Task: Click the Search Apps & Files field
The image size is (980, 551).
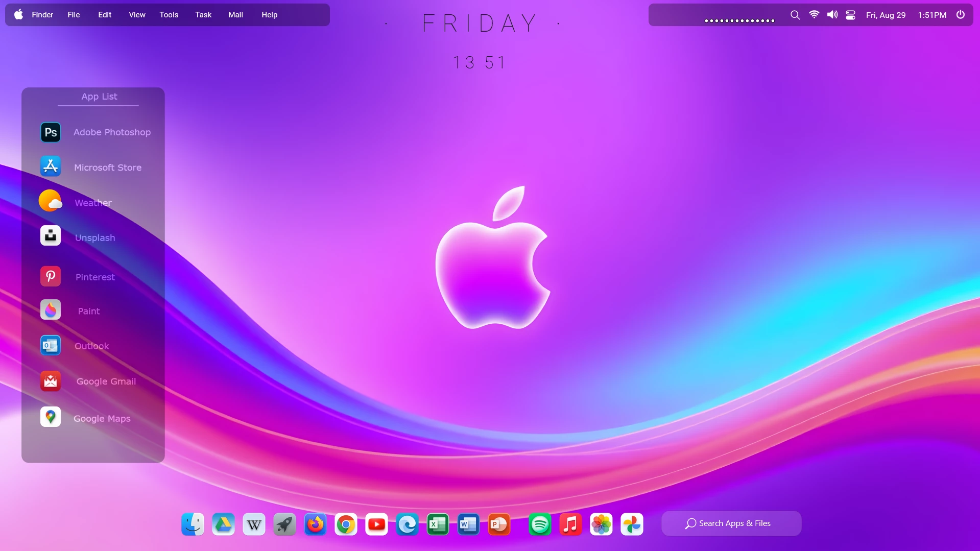Action: pos(731,523)
